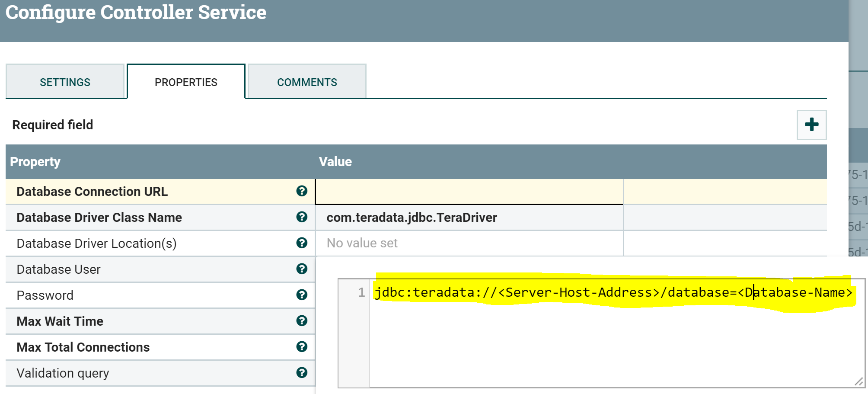
Task: Open help for Max Wait Time
Action: pos(302,321)
